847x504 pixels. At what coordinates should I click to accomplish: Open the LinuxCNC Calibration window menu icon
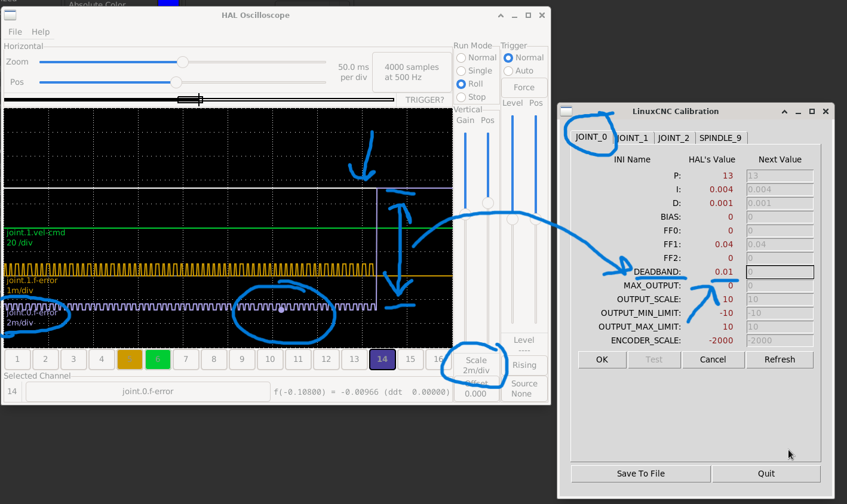pos(566,111)
